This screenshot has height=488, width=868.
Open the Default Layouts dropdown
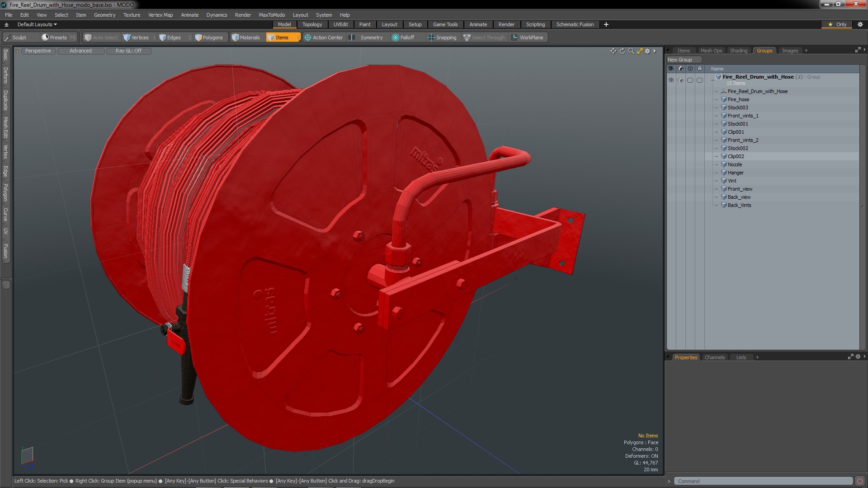point(37,24)
